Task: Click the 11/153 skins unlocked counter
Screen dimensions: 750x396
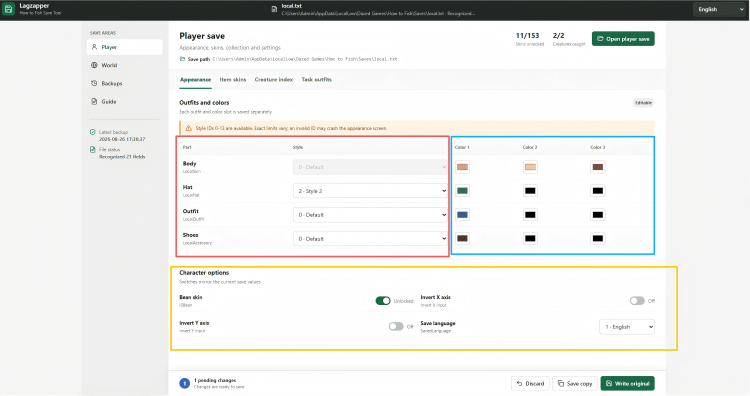Action: coord(529,39)
